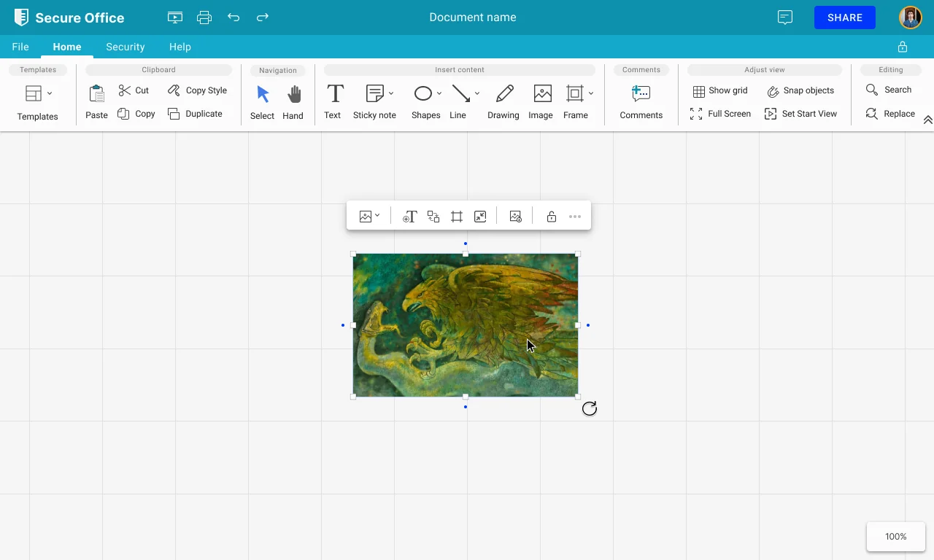Crop image using floating toolbar icon
The height and width of the screenshot is (560, 934).
coord(457,217)
